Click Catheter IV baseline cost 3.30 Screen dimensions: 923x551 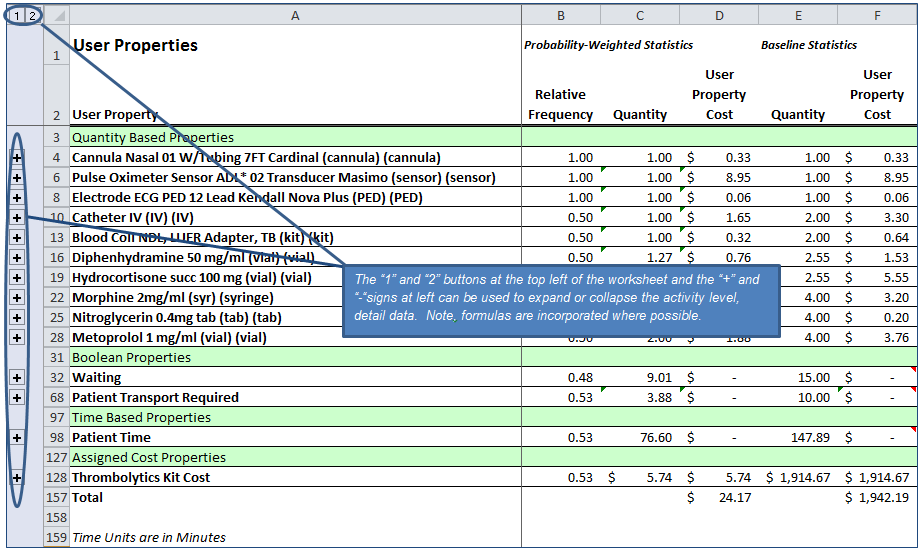[x=896, y=218]
